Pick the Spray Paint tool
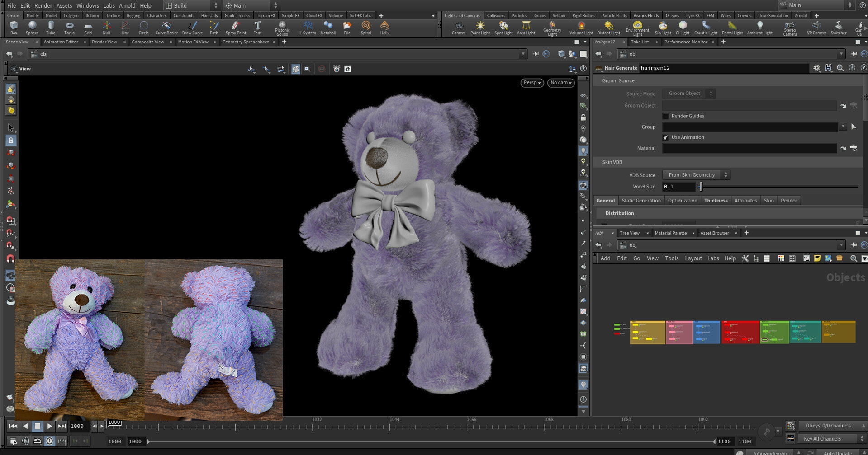Viewport: 868px width, 455px height. 236,28
